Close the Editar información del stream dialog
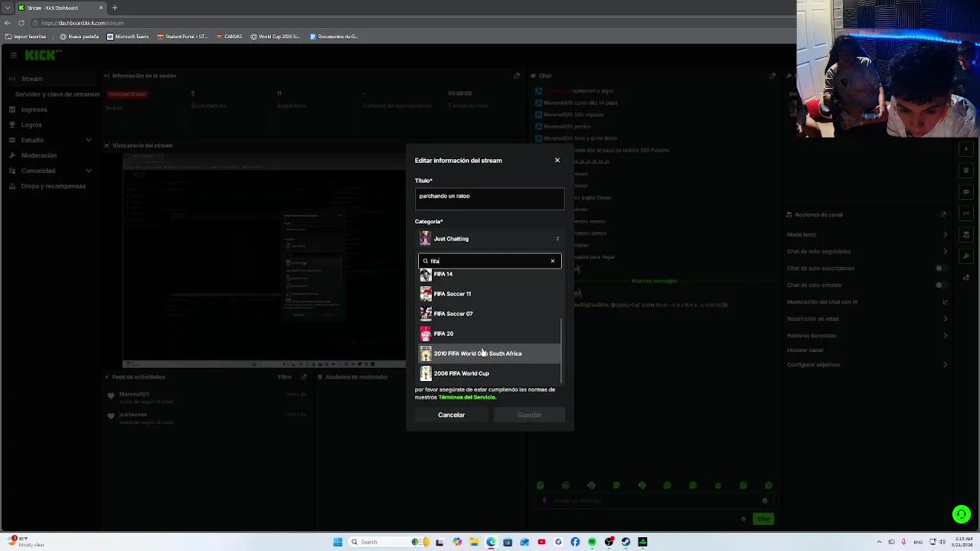The height and width of the screenshot is (551, 980). (557, 160)
